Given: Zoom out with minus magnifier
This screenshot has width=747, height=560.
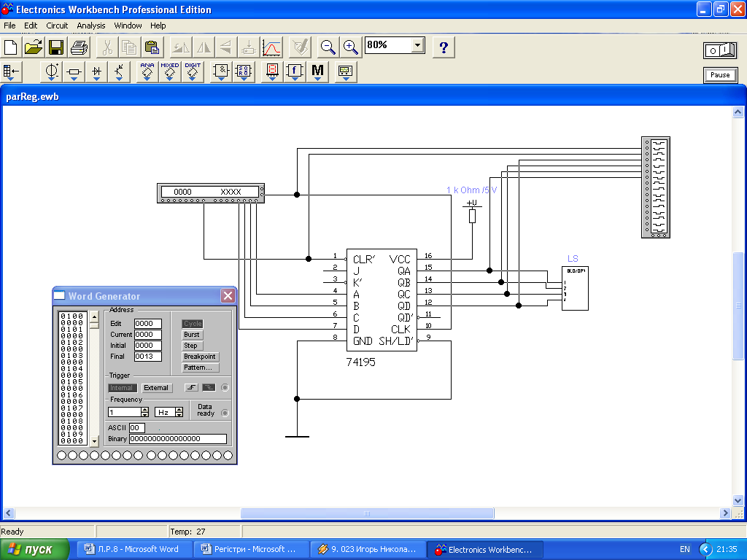Looking at the screenshot, I should point(328,47).
